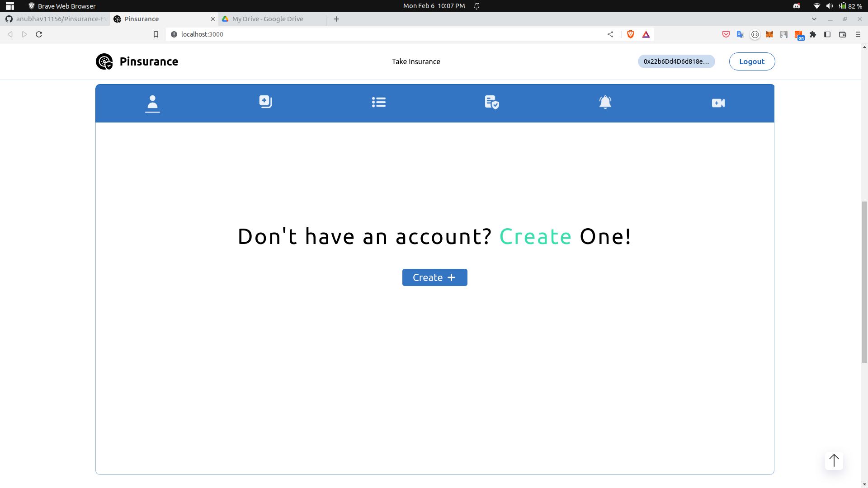Click the extension icon with 'on' badge
The height and width of the screenshot is (488, 868).
pos(799,35)
